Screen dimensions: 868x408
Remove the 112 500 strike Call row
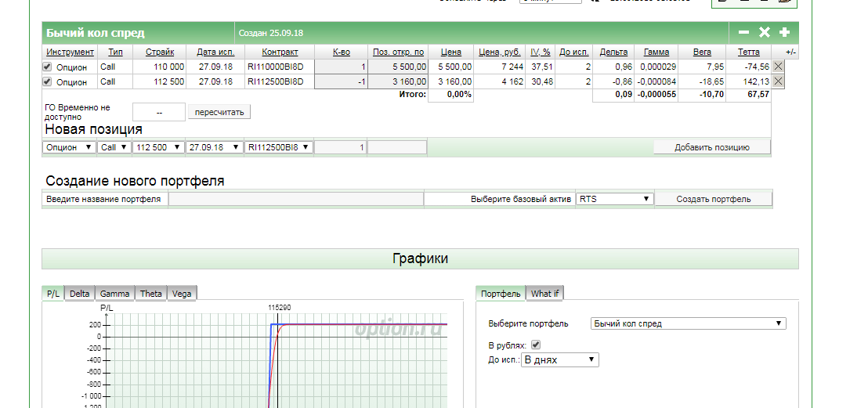(778, 81)
